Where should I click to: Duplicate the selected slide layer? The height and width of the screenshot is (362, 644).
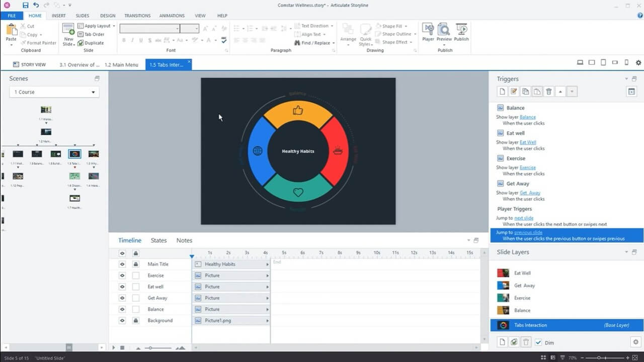point(514,342)
